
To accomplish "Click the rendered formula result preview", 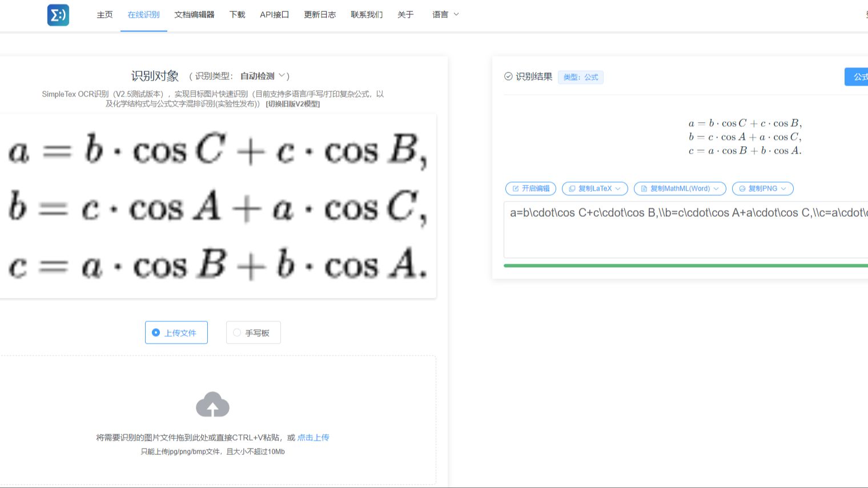I will tap(745, 137).
